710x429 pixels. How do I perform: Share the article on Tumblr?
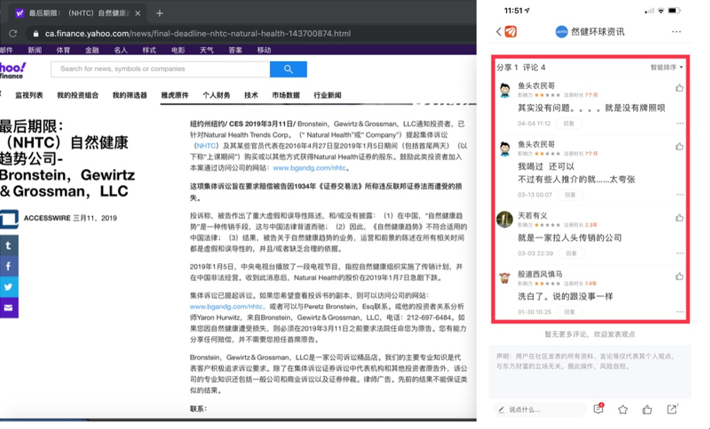(x=9, y=246)
